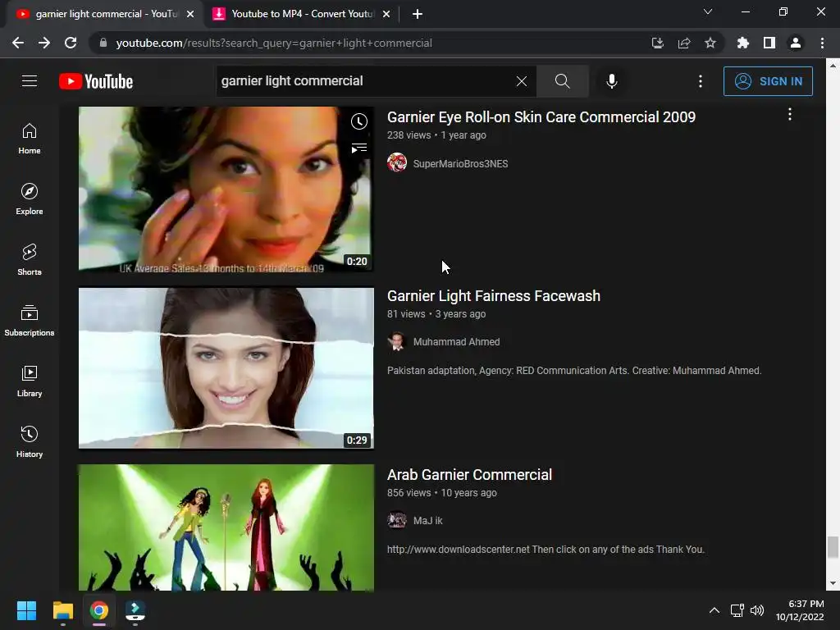Click the scrollbar up arrow

click(832, 66)
